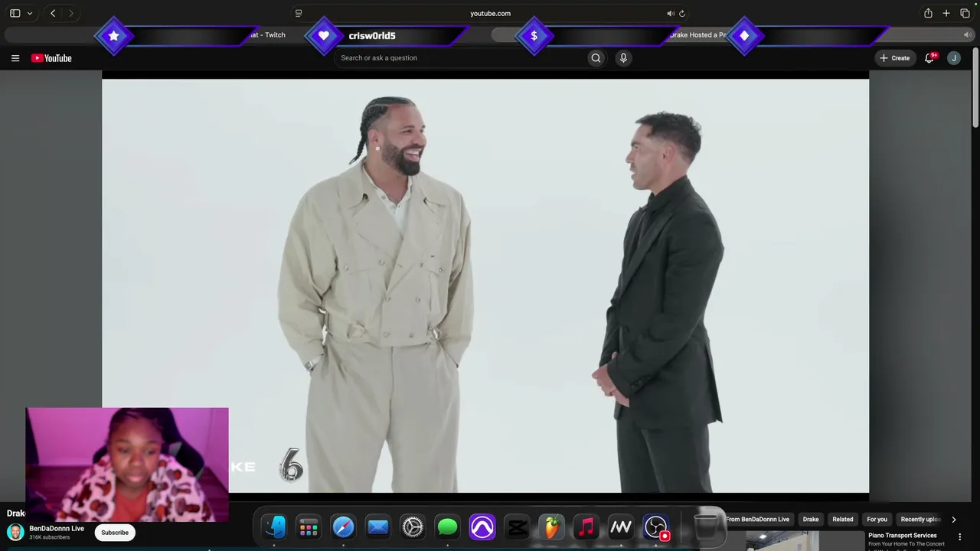Open OBS Studio from the Dock

[x=656, y=527]
